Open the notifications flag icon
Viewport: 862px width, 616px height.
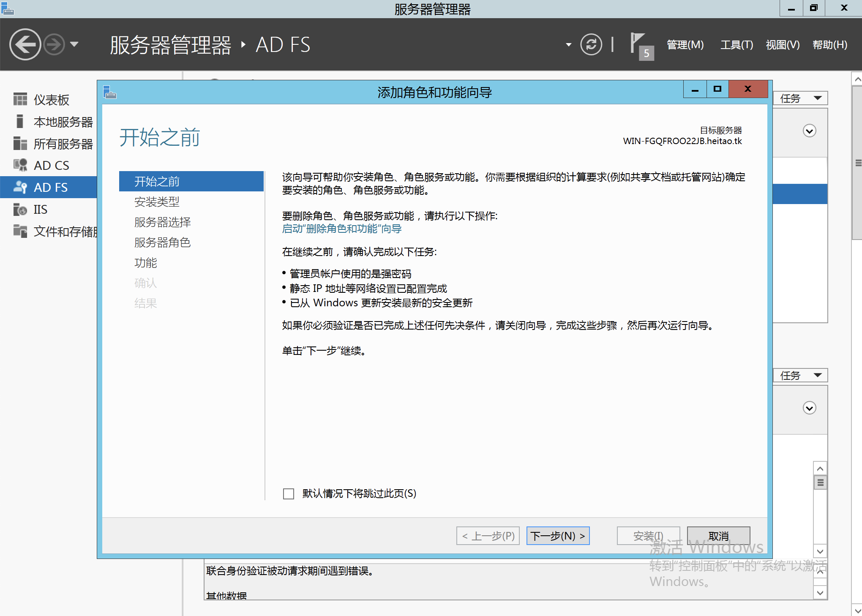point(641,46)
